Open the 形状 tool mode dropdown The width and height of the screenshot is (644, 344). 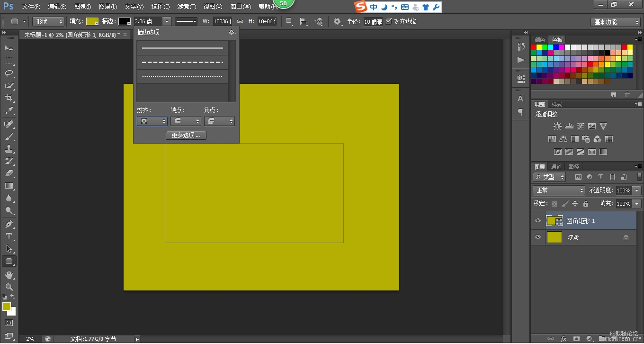pos(48,21)
